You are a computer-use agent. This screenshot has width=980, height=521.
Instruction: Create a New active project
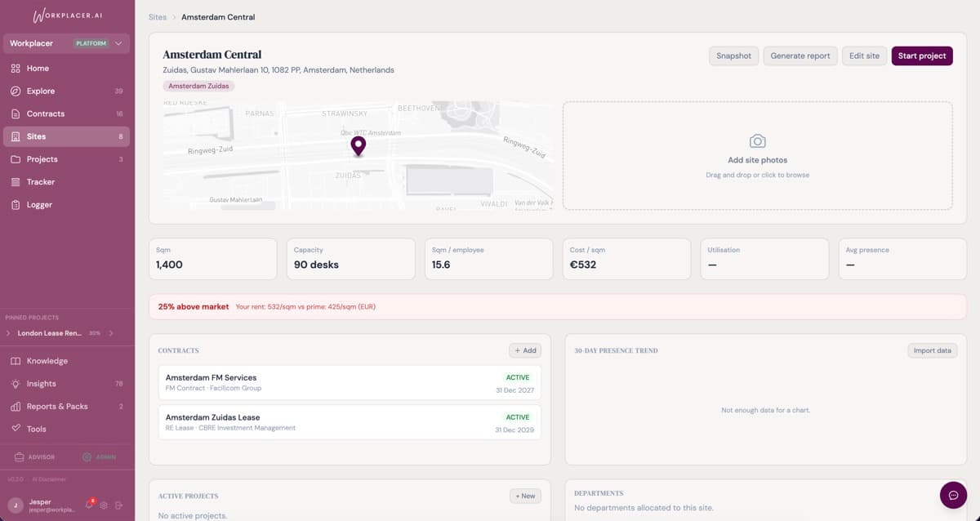(x=525, y=496)
